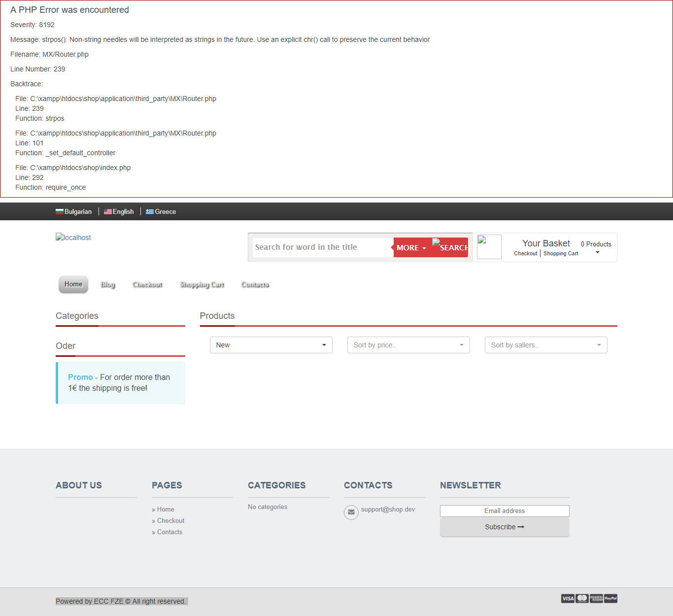Screen dimensions: 673x616
Task: Open the New products filter dropdown
Action: 271,345
